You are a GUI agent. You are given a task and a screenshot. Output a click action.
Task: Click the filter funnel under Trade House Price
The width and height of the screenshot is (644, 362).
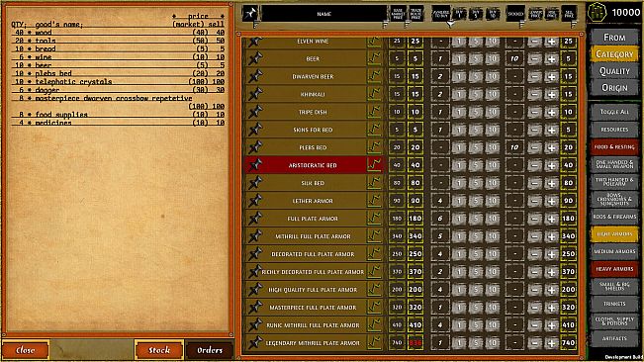point(407,25)
